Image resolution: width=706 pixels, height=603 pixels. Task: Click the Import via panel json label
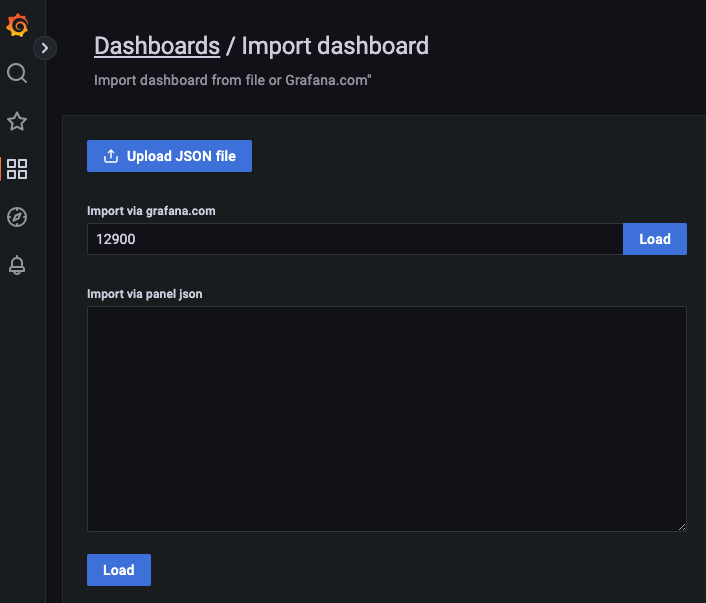click(x=145, y=294)
